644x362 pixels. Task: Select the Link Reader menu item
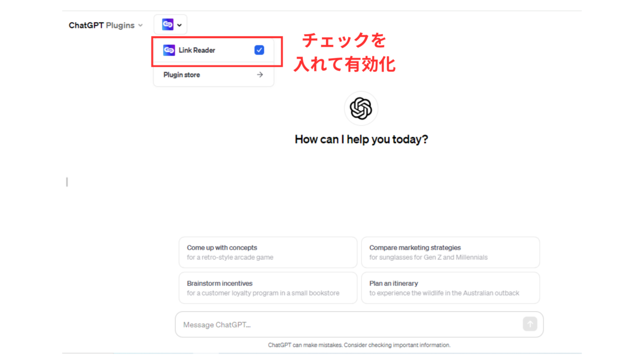coord(213,50)
